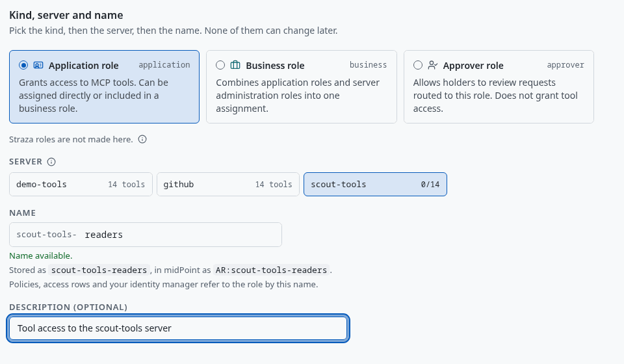
Task: Click 'Straza roles are not made here.' text
Action: tap(71, 139)
